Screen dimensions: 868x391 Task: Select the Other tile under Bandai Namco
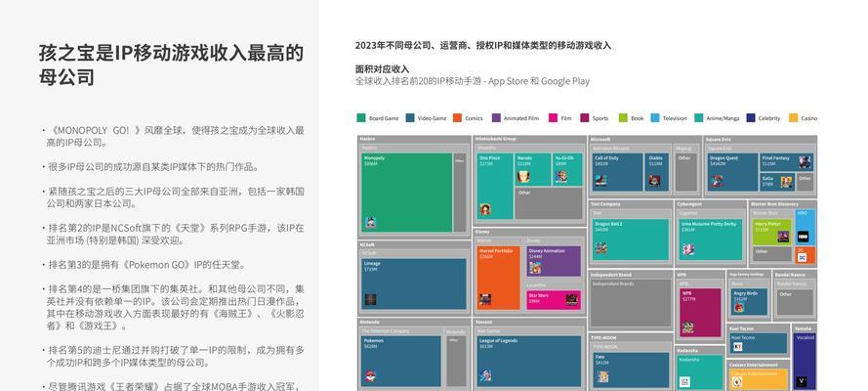point(795,302)
